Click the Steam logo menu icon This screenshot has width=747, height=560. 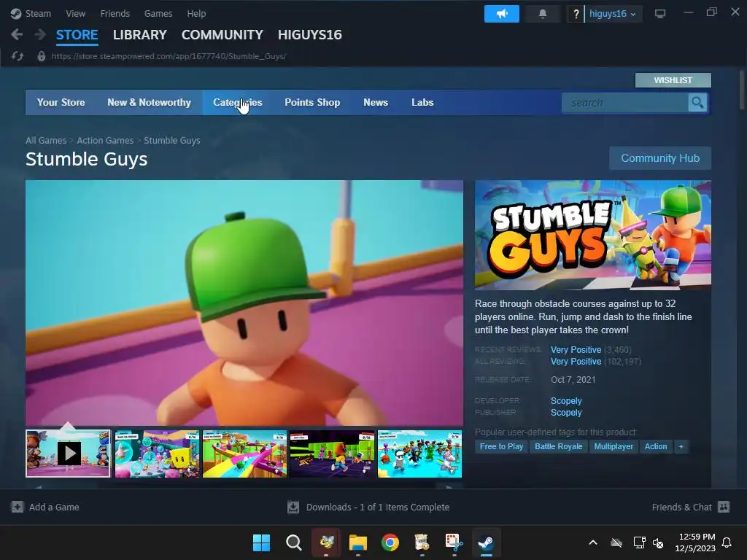point(16,13)
